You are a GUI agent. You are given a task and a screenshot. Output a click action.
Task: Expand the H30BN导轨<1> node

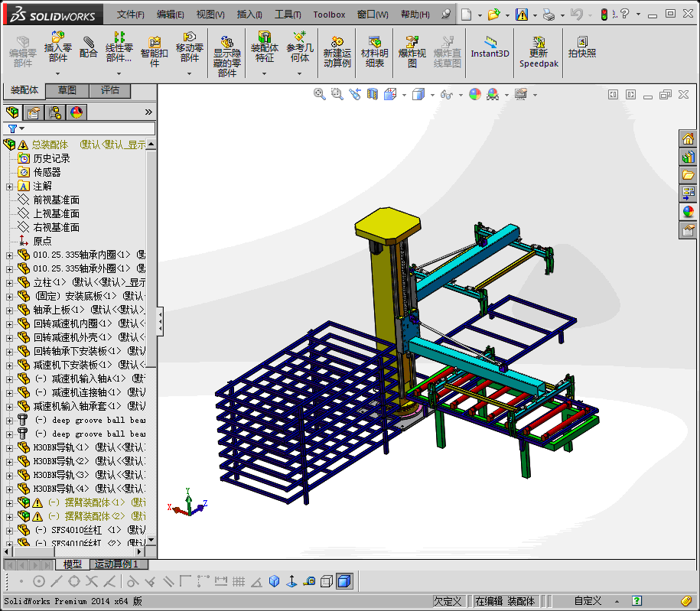(9, 447)
